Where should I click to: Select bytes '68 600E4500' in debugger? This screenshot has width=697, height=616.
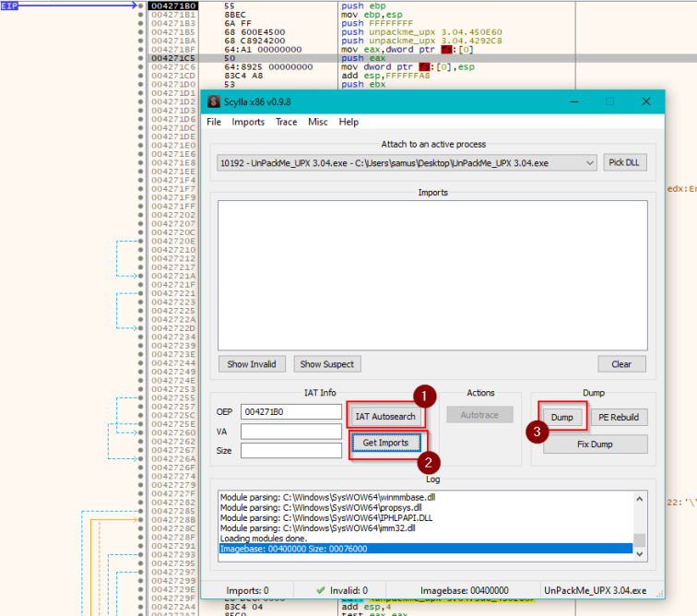(254, 32)
